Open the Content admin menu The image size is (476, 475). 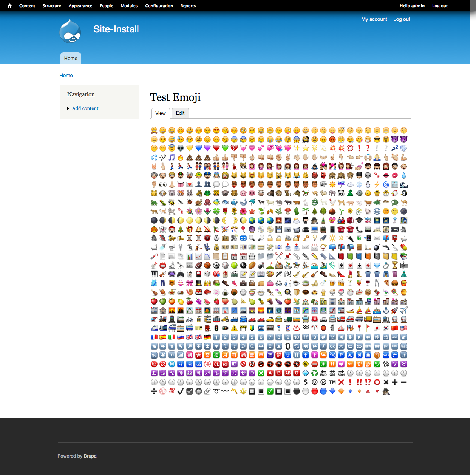[27, 6]
